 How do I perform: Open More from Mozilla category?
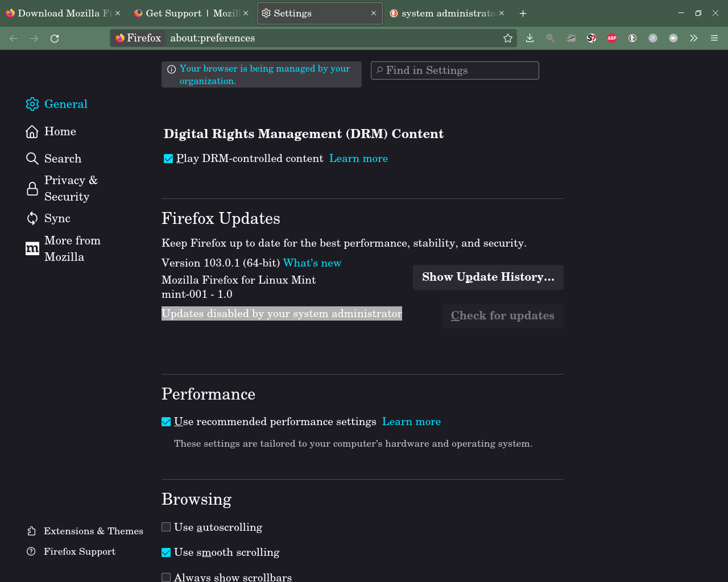coord(64,248)
